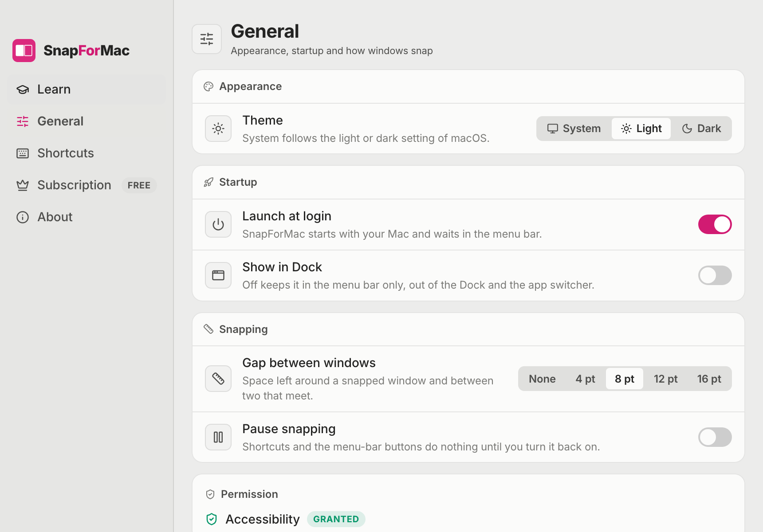Click the pause icon for Pause snapping

click(x=218, y=437)
